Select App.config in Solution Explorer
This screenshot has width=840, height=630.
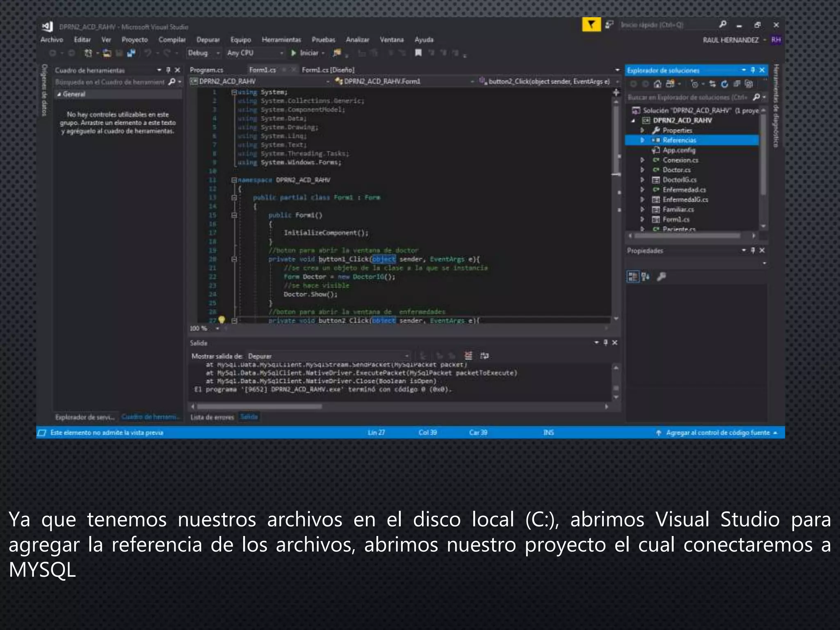tap(679, 150)
